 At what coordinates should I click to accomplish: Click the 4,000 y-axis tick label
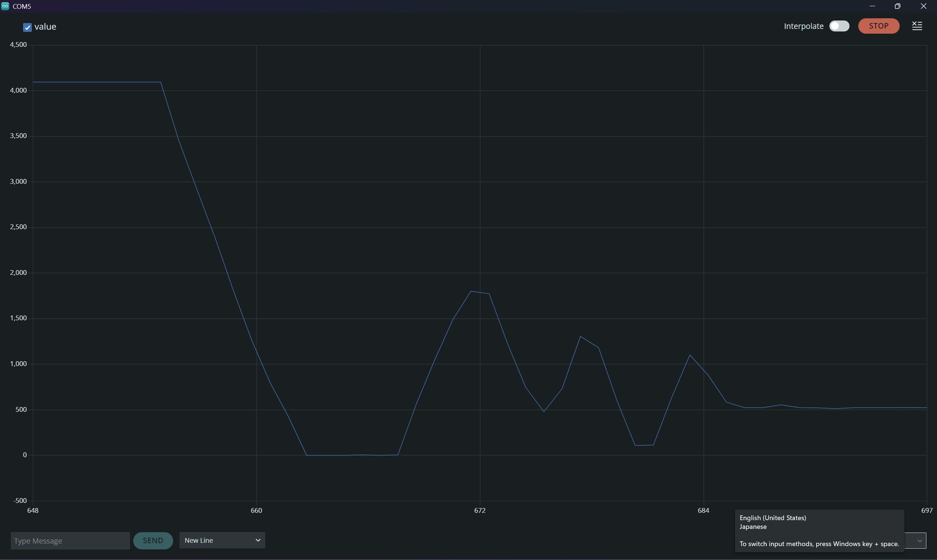tap(18, 90)
